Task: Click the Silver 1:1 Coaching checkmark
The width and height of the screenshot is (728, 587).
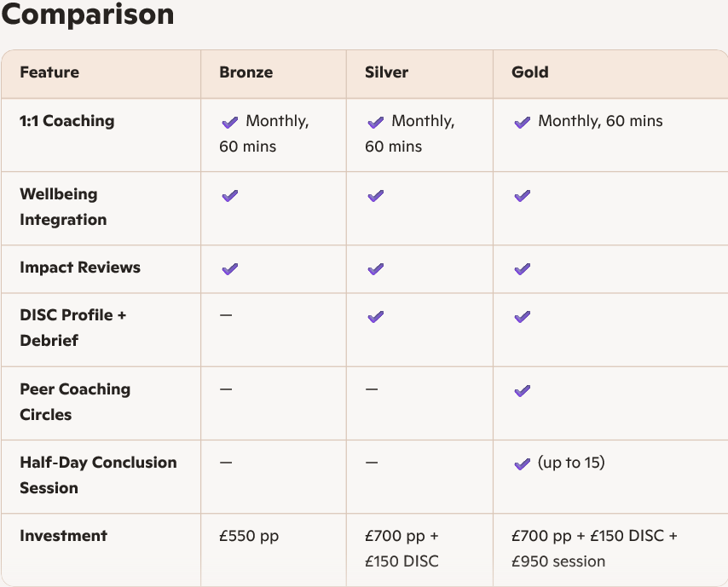Action: pos(376,122)
